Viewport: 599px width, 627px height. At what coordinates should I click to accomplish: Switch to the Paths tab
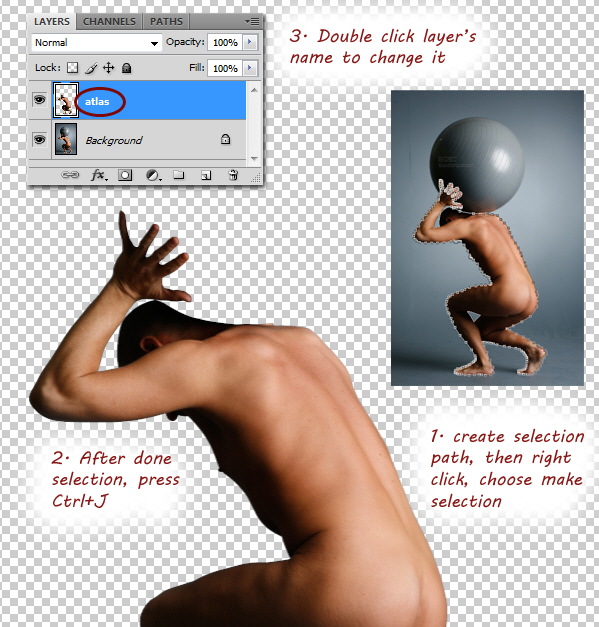[166, 22]
